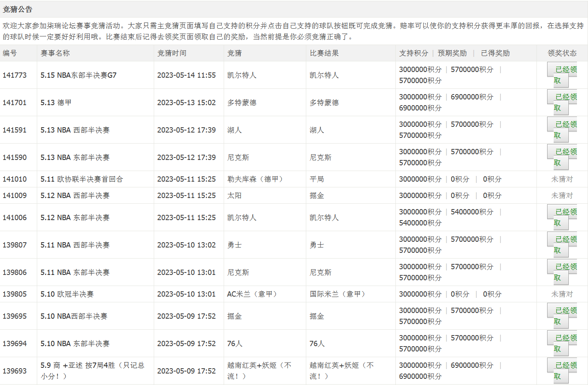This screenshot has width=588, height=385.
Task: Click 已经领取 button in 5.13 德甲 row
Action: [562, 102]
